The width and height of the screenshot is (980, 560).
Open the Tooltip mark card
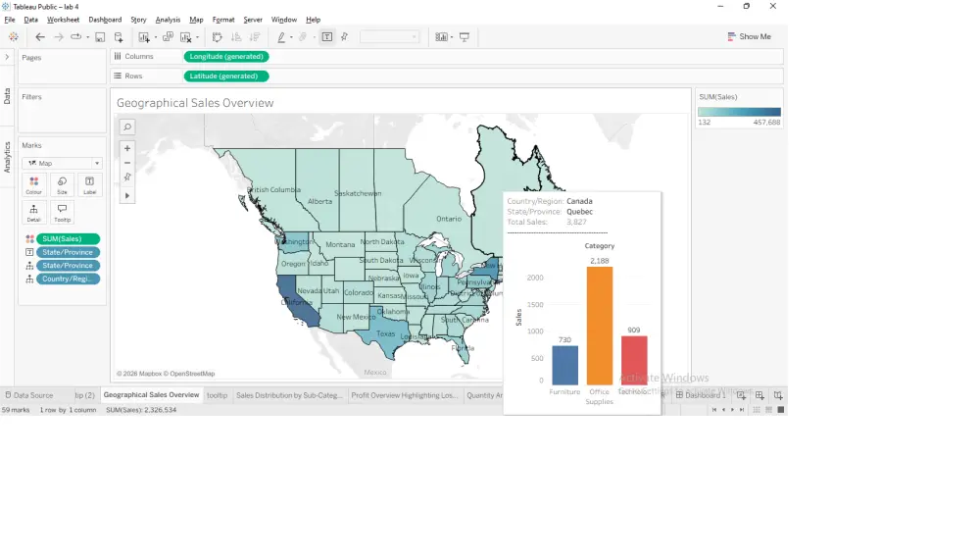(x=62, y=213)
